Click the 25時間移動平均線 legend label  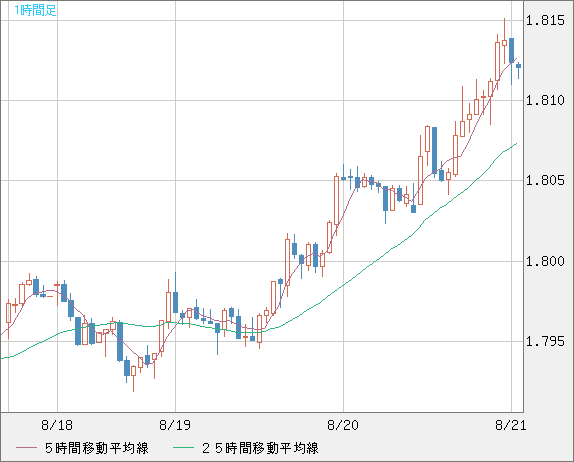(260, 448)
